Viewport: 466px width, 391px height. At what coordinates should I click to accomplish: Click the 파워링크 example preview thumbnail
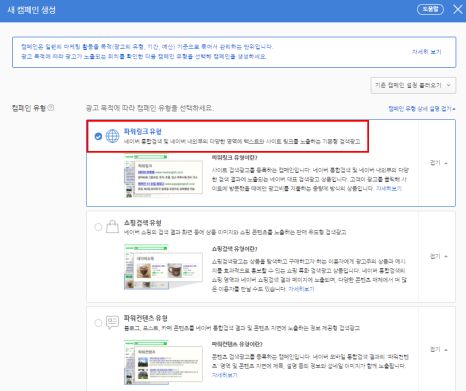[x=163, y=176]
